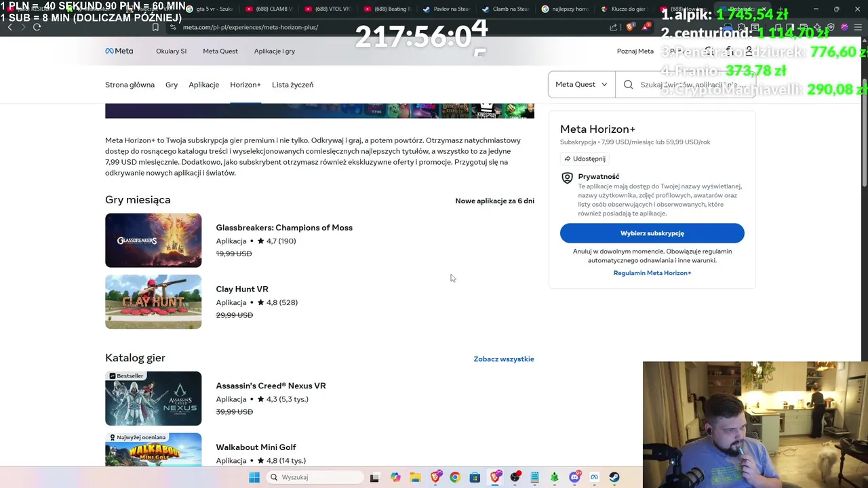Open the Meta app in taskbar
868x488 pixels.
[594, 477]
